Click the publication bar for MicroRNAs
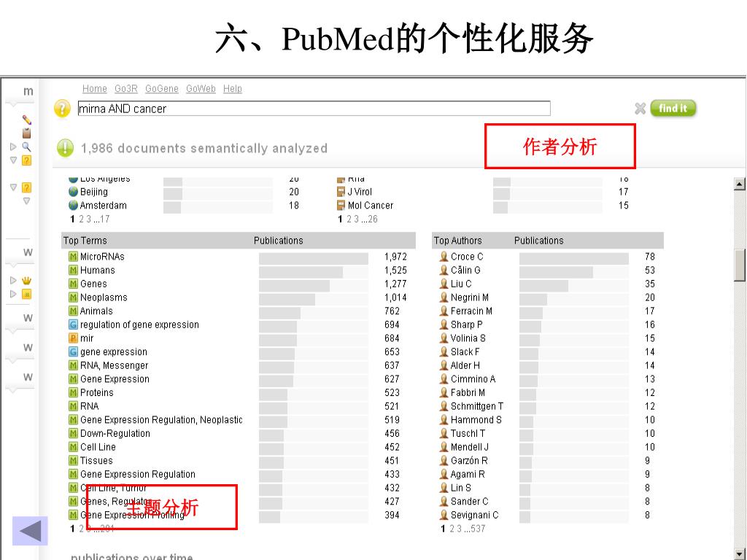747x560 pixels. coord(314,259)
